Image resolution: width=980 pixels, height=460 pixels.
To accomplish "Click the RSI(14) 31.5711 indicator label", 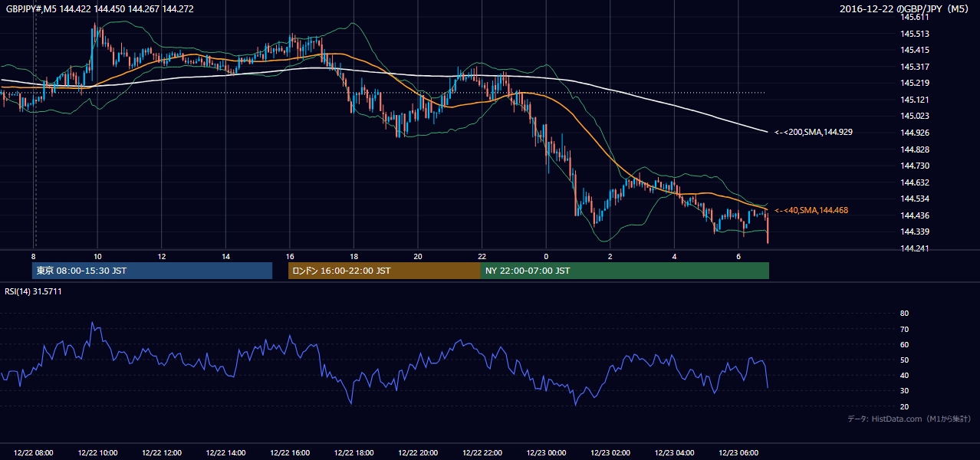I will (33, 291).
